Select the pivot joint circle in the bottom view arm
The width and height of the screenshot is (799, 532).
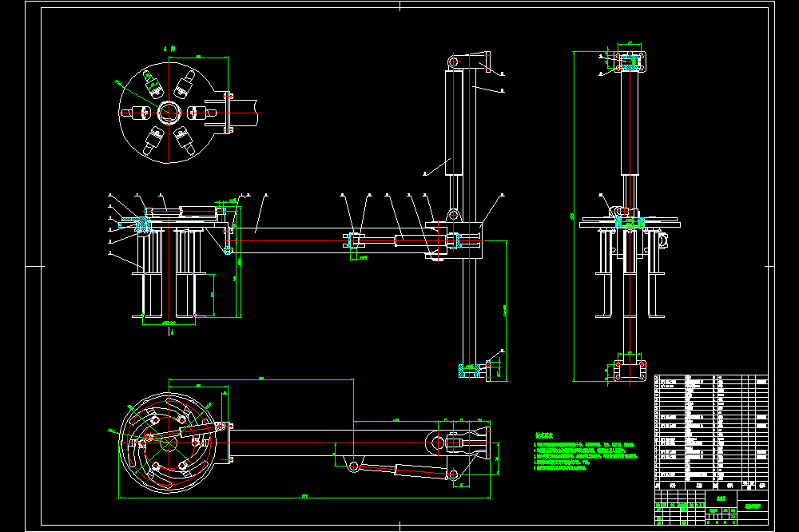point(437,443)
